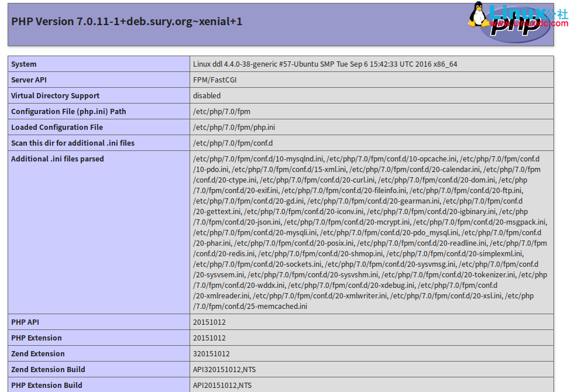The height and width of the screenshot is (392, 571).
Task: Click the Zend Extension Build label
Action: [x=48, y=370]
